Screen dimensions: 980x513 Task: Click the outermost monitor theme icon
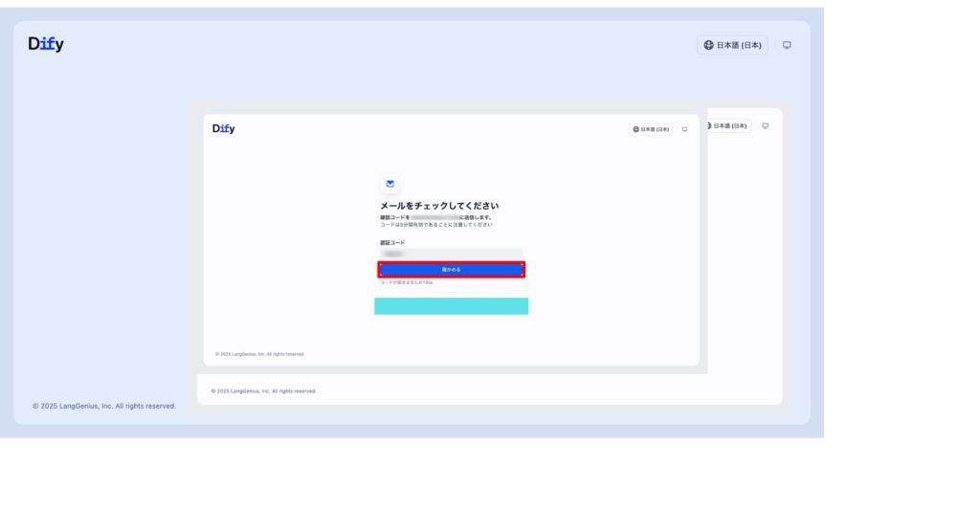[x=787, y=45]
